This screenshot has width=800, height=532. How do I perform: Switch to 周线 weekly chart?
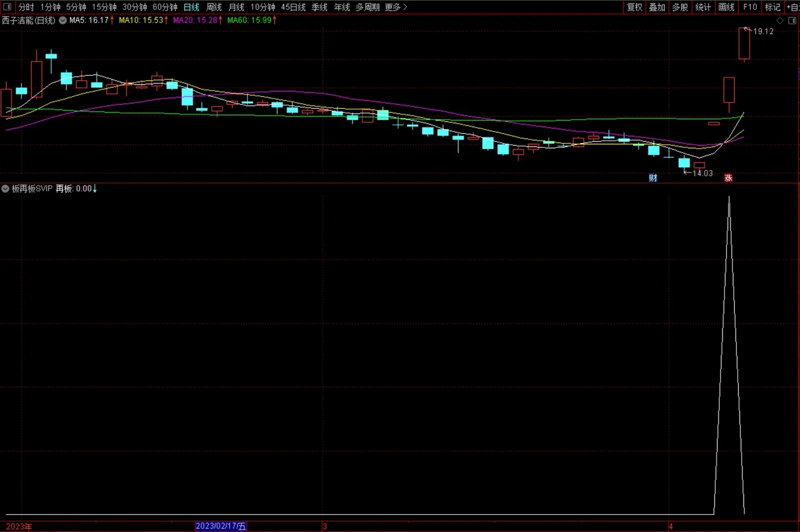point(214,7)
